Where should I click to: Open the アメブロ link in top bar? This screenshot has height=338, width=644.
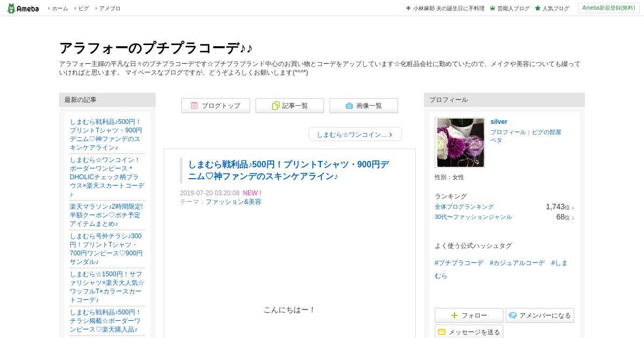pos(109,9)
